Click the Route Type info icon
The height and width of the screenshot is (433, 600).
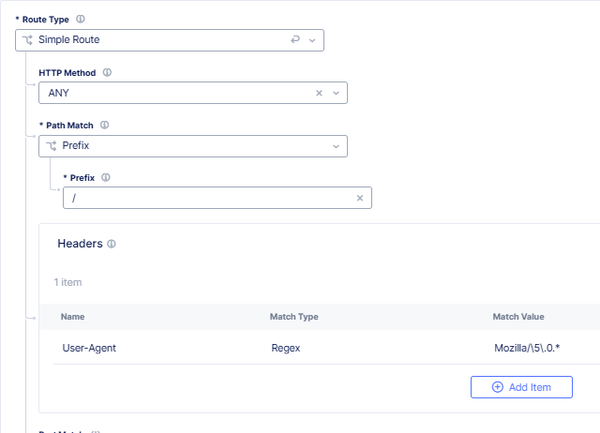click(80, 19)
